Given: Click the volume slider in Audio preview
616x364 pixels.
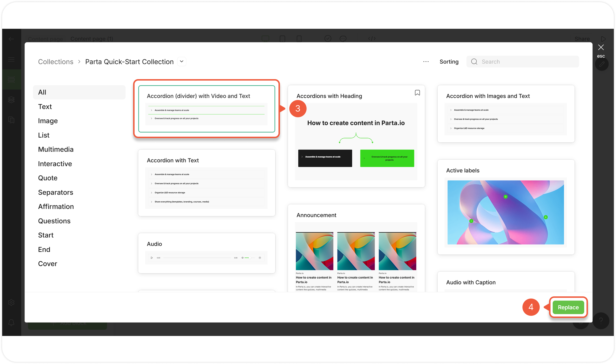Looking at the screenshot, I should pyautogui.click(x=250, y=258).
